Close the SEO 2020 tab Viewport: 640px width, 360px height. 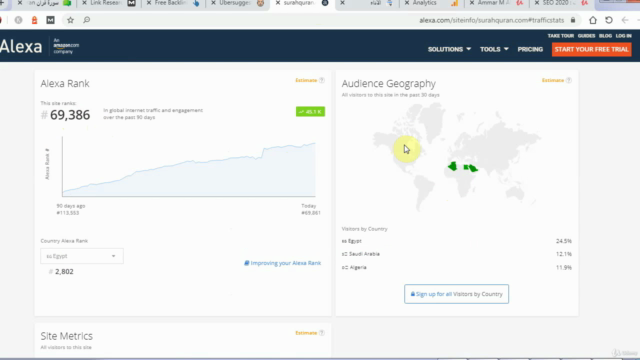[536, 3]
